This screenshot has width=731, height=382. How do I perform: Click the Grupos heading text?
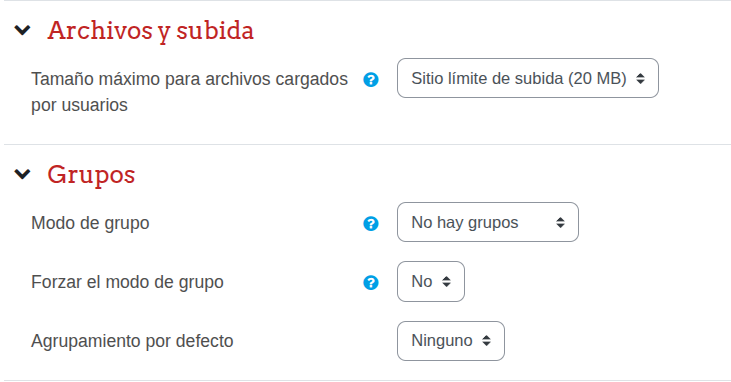(91, 175)
